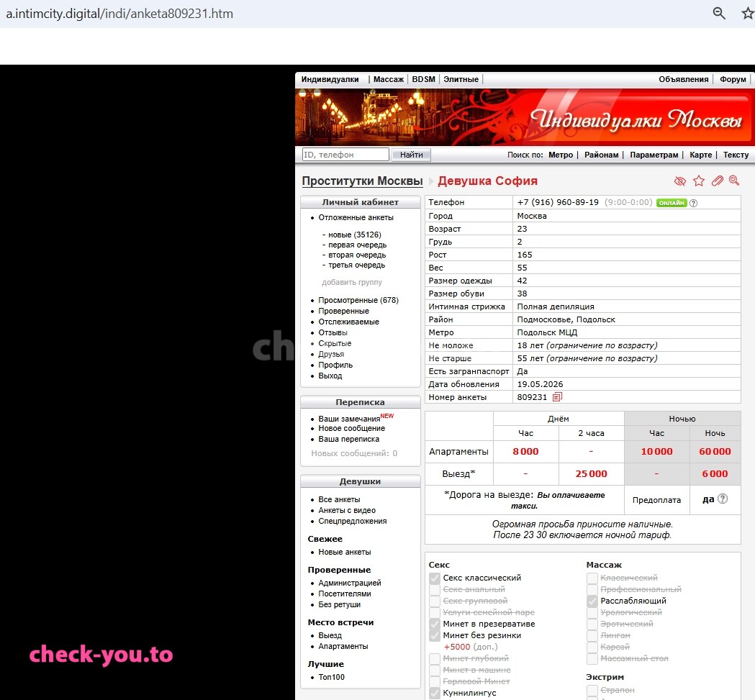Click the paperclip note icon

[718, 181]
